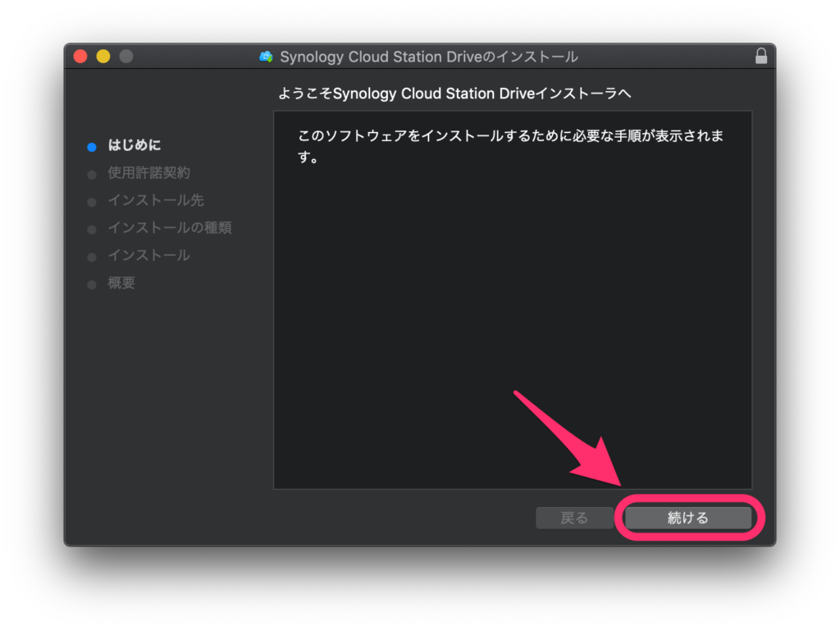Image resolution: width=840 pixels, height=631 pixels.
Task: Click the window title text Synology Cloud Station Driveのインストール
Action: (x=429, y=57)
